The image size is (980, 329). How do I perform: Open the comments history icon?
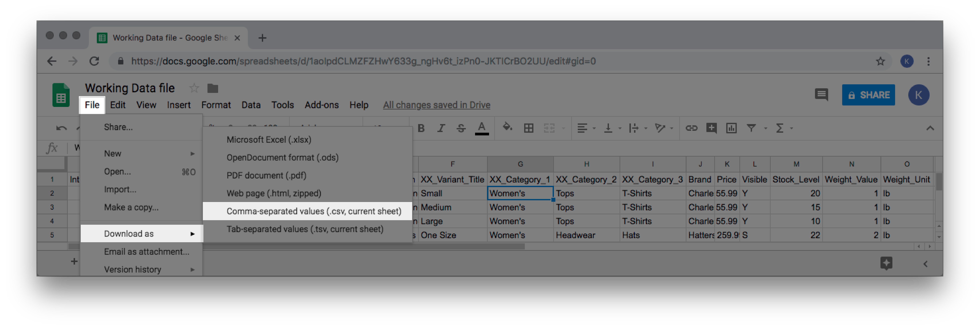pyautogui.click(x=821, y=95)
